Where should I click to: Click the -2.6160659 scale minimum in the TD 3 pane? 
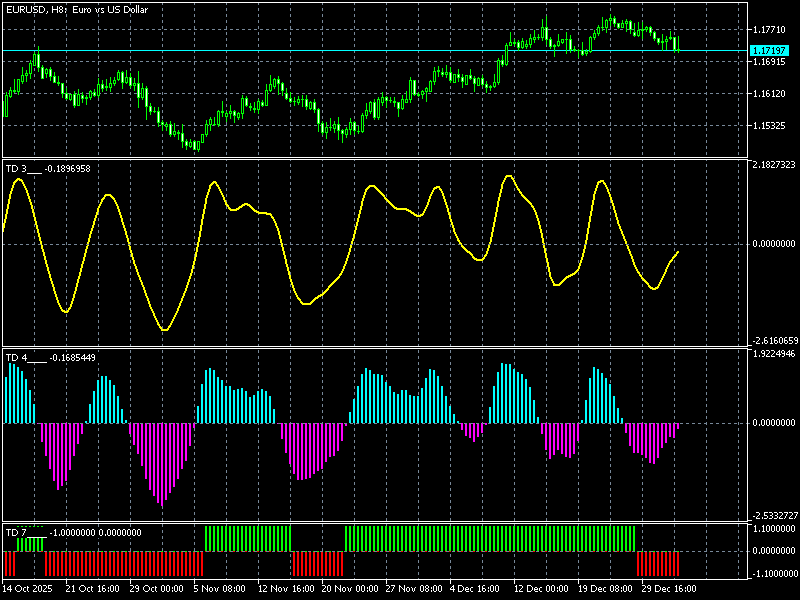pos(774,340)
